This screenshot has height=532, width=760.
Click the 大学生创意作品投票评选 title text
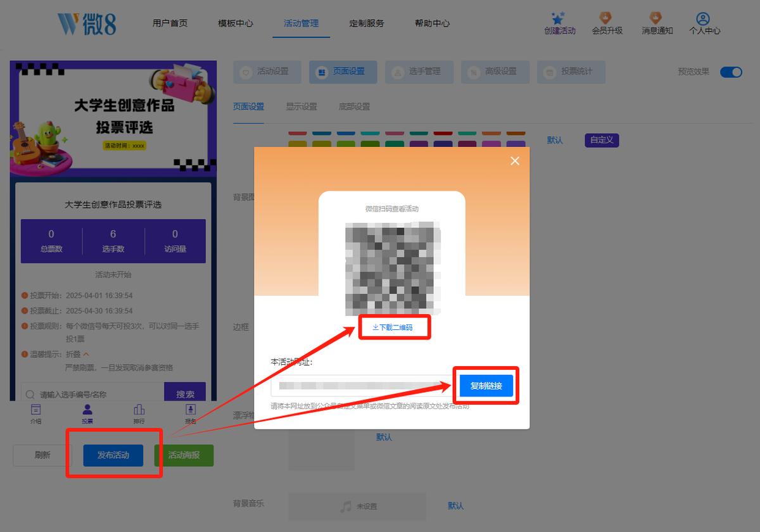[x=113, y=205]
